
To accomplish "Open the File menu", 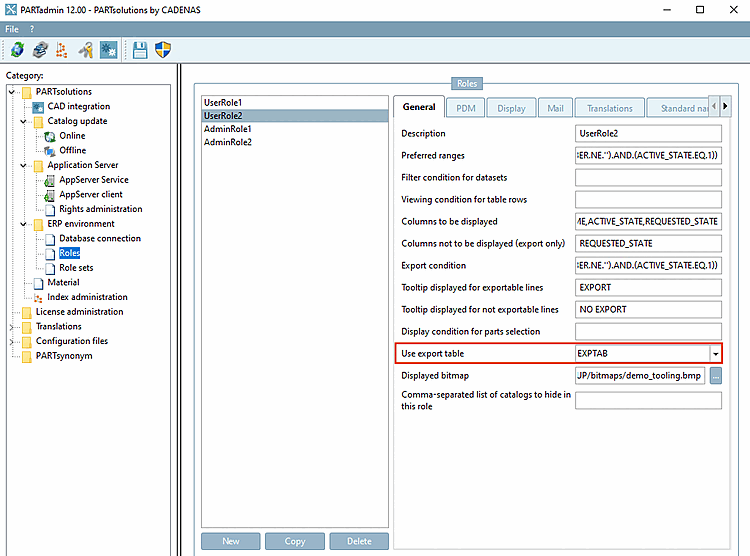I will [x=12, y=29].
